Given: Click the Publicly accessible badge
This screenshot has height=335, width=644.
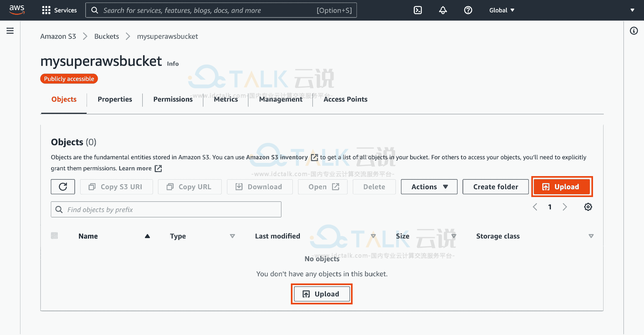Looking at the screenshot, I should click(69, 79).
